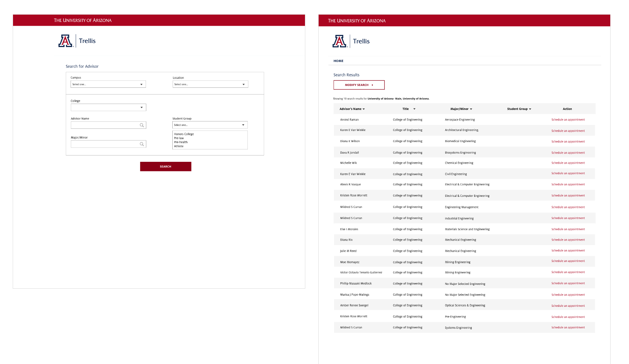Click the Trellis wordmark in the header

coord(361,41)
